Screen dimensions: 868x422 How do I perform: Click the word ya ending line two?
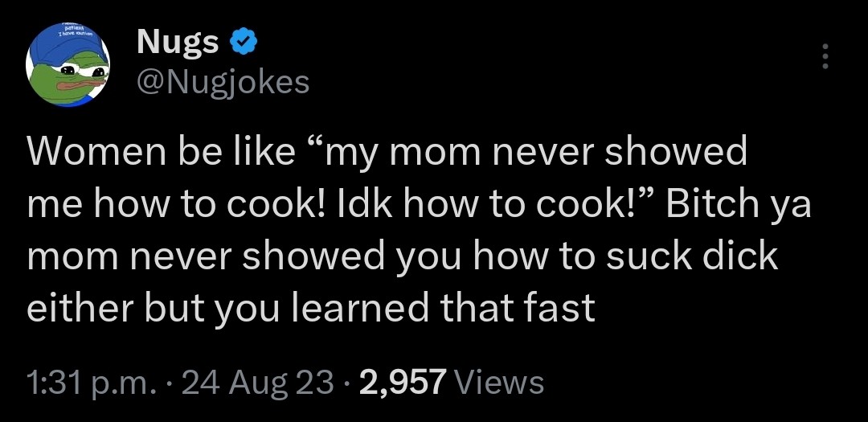(x=790, y=205)
